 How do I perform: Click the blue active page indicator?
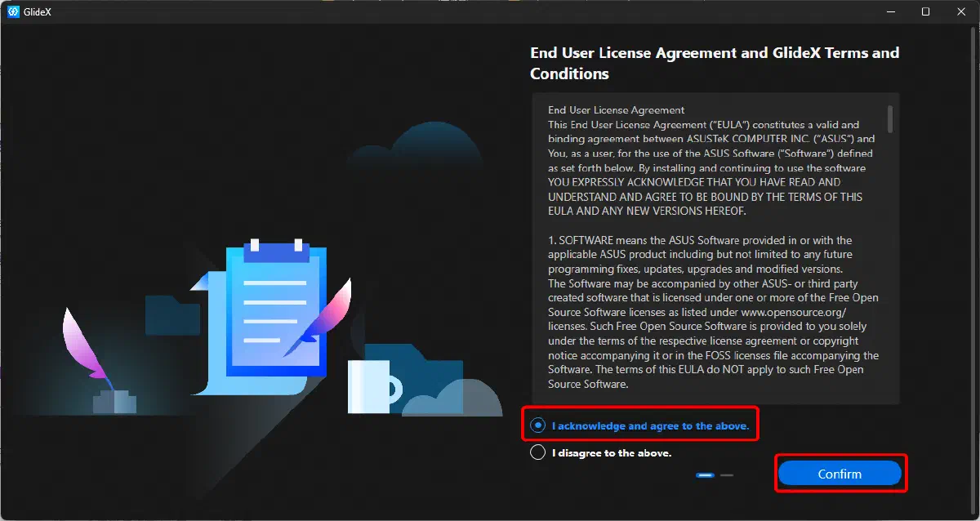(705, 474)
